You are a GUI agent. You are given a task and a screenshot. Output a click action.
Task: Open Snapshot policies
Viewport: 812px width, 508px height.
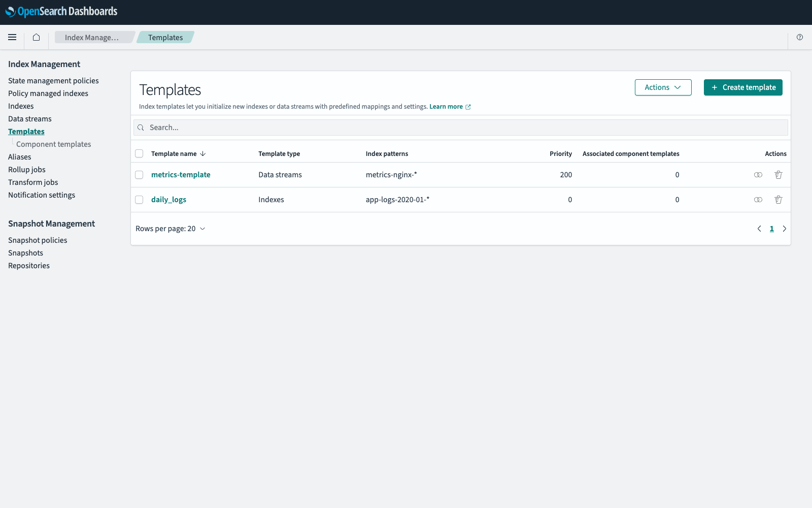(x=38, y=240)
